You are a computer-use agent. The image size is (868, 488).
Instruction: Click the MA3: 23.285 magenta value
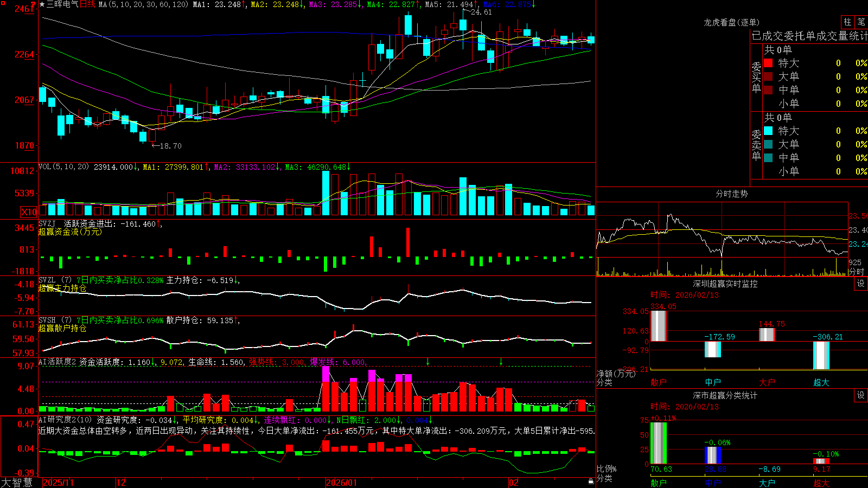coord(333,4)
